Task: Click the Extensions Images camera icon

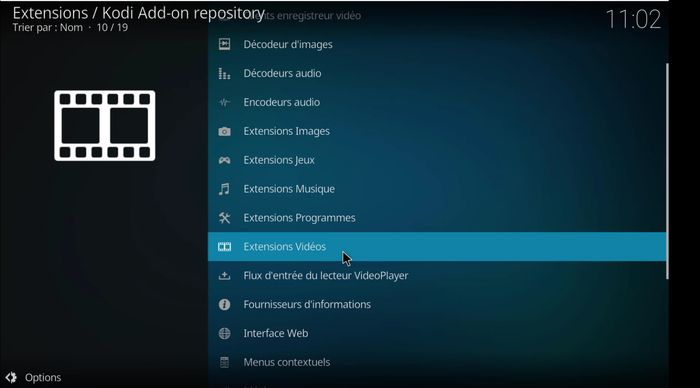Action: [224, 131]
